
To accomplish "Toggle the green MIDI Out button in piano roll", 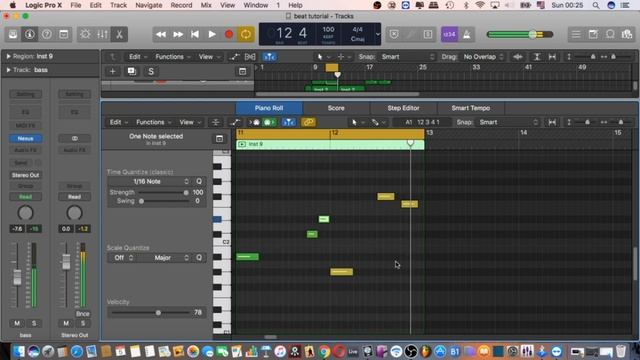I will [269, 122].
